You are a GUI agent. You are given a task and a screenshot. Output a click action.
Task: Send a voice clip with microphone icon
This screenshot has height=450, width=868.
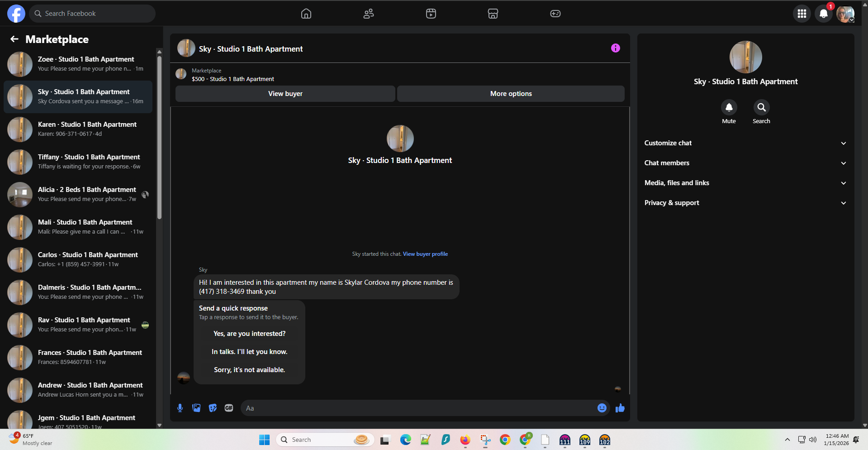(180, 408)
